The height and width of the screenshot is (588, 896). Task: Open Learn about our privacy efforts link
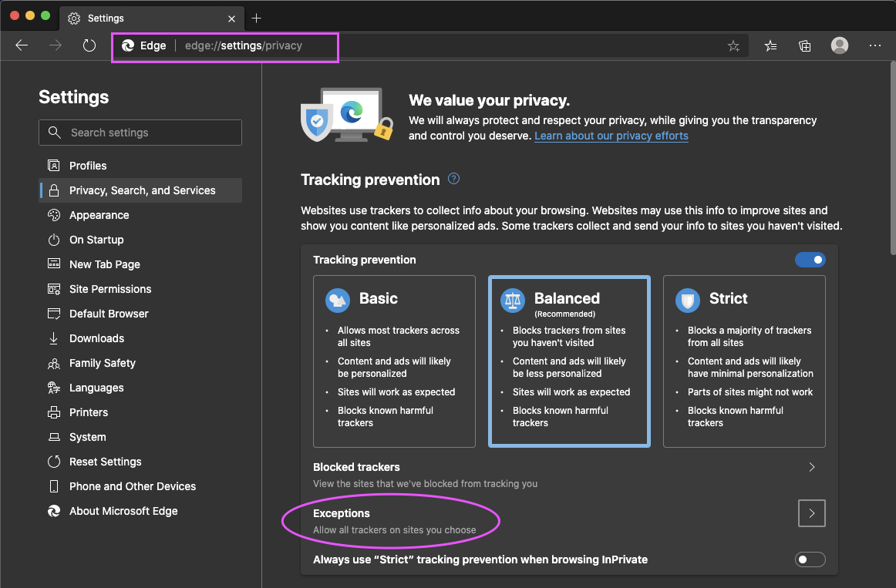611,136
